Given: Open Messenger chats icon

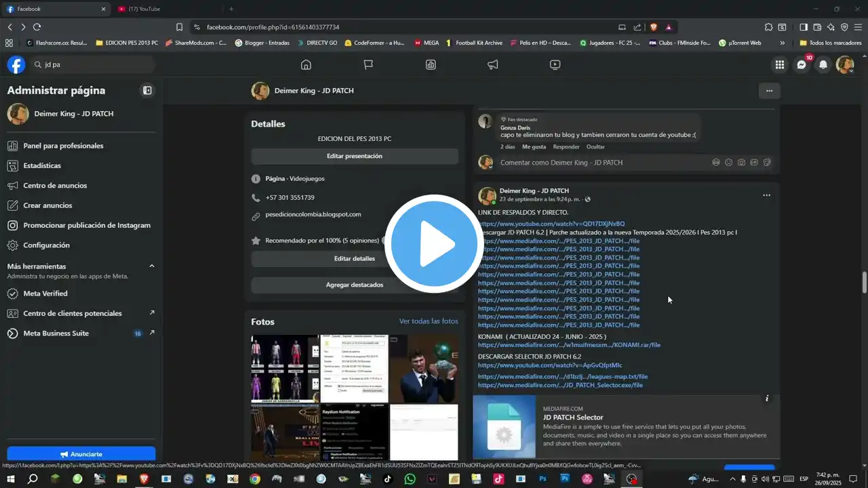Looking at the screenshot, I should (x=802, y=64).
